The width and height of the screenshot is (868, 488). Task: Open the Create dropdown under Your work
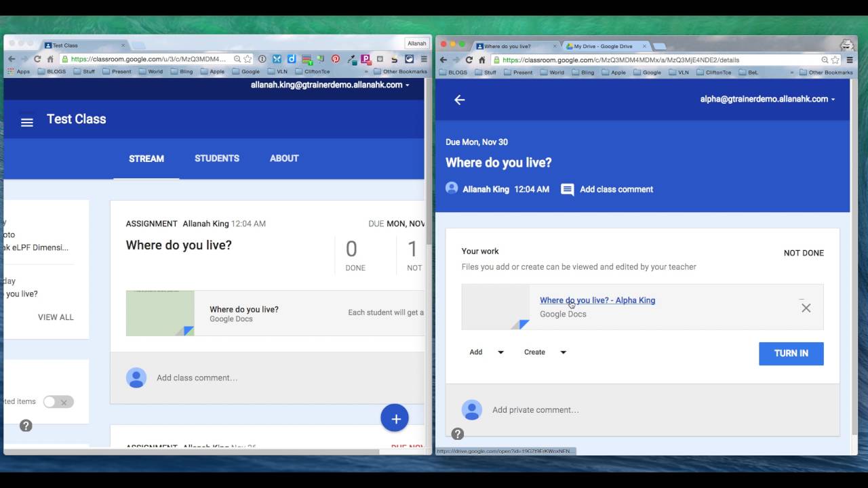[545, 352]
